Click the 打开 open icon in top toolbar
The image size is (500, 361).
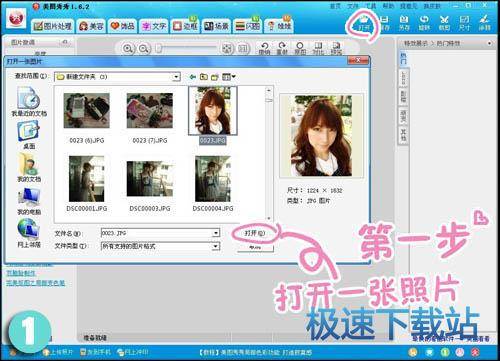[x=364, y=23]
